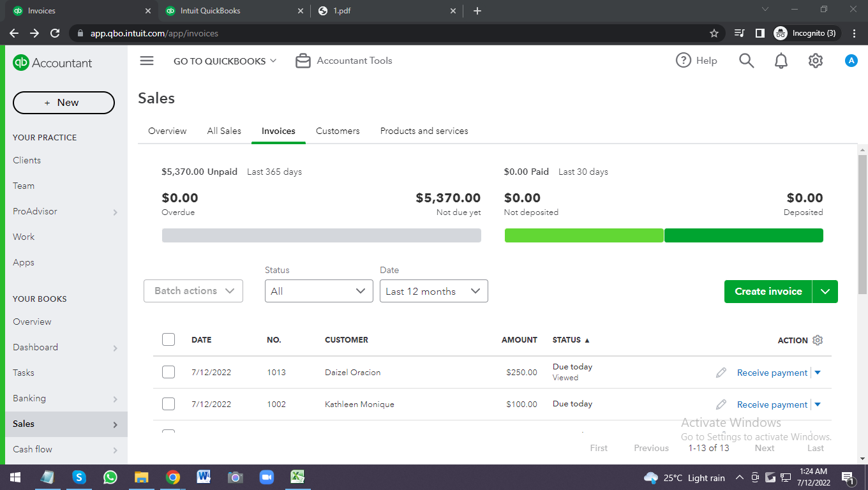The width and height of the screenshot is (868, 490).
Task: Expand the Batch actions dropdown
Action: point(193,291)
